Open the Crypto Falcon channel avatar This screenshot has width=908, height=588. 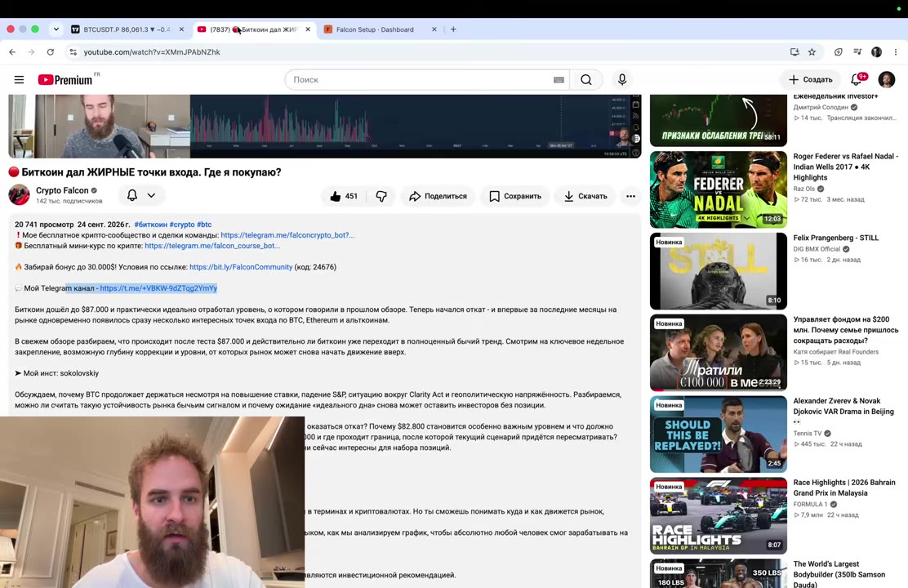point(19,194)
